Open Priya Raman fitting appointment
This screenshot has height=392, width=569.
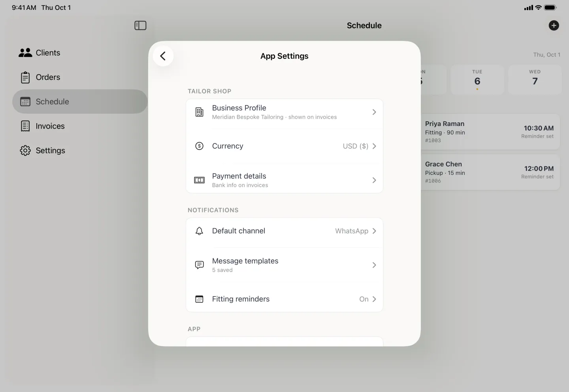490,132
